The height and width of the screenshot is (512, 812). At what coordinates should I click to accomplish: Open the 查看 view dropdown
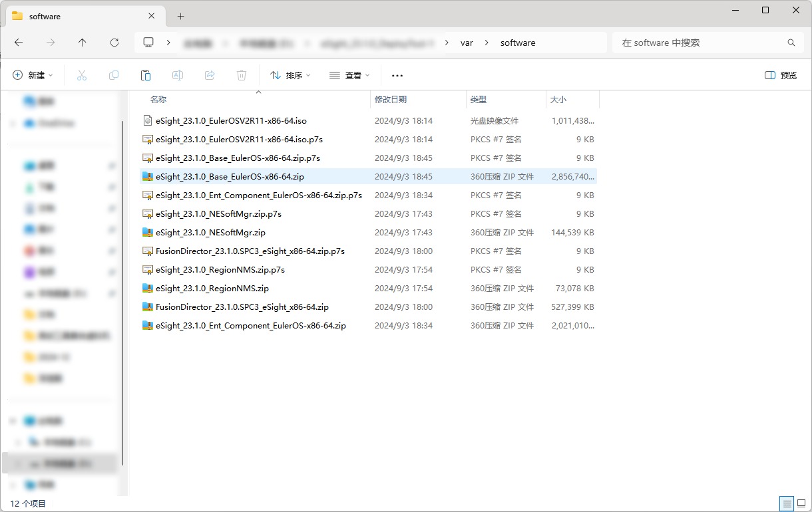[x=349, y=76]
